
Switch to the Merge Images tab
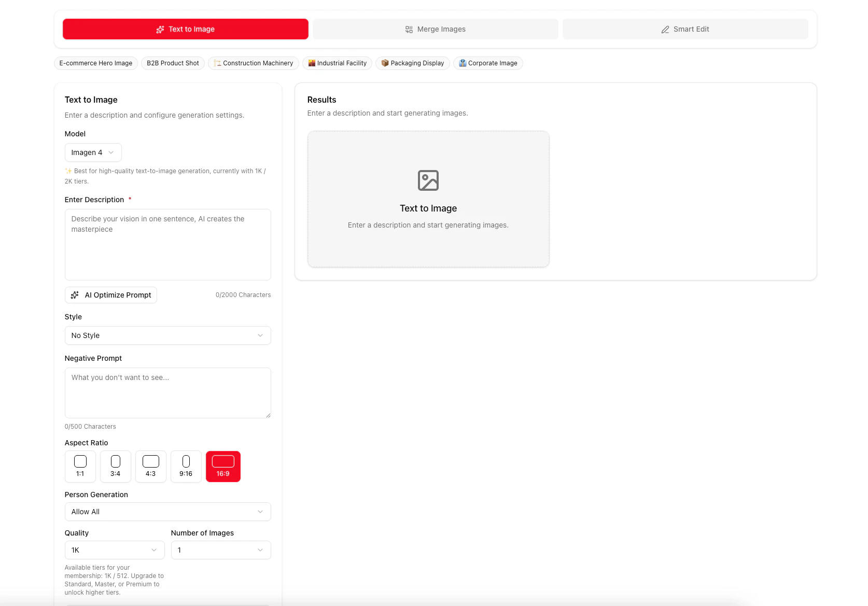(436, 29)
